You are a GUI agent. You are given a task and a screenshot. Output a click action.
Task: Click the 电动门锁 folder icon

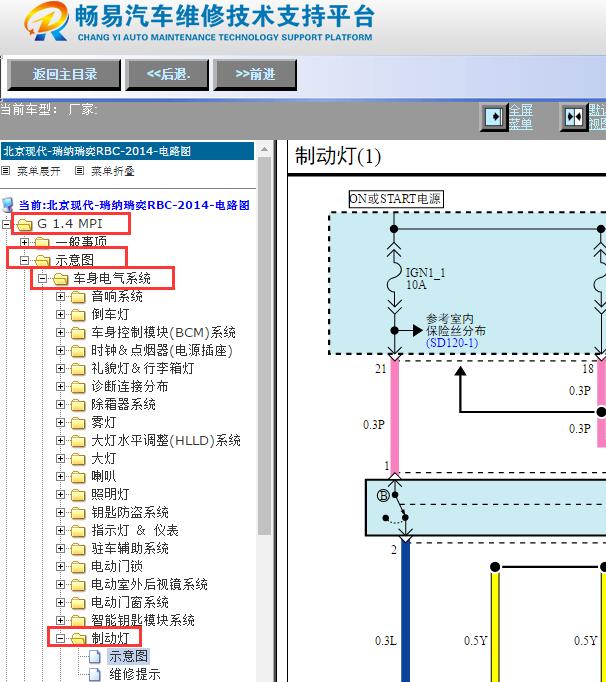click(78, 567)
